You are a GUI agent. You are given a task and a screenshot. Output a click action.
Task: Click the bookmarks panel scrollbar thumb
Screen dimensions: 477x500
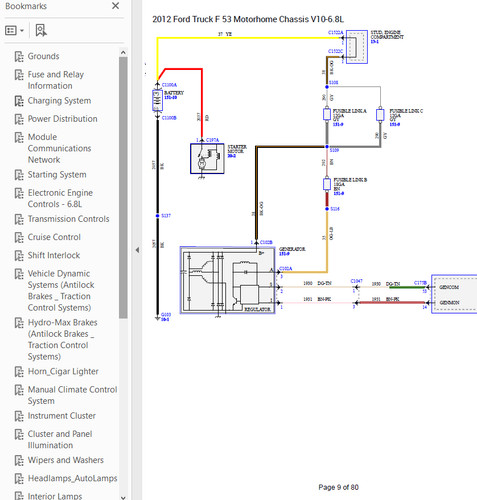point(123,188)
